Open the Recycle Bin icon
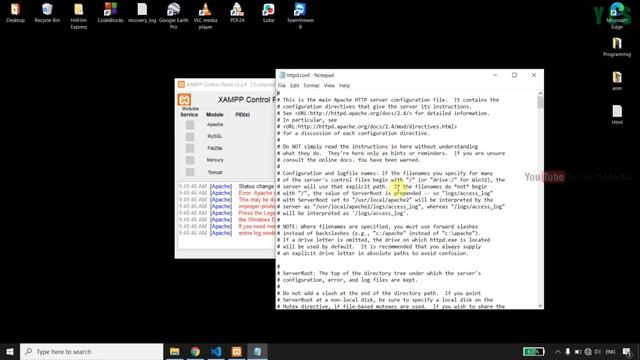Image resolution: width=640 pixels, height=360 pixels. pos(47,12)
